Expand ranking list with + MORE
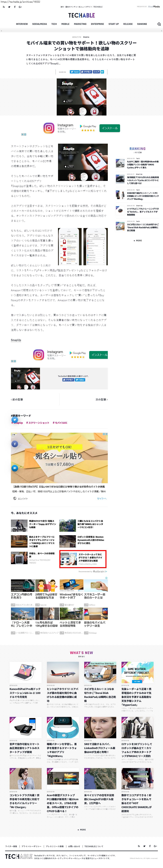This screenshot has height=868, width=163. pos(138,240)
